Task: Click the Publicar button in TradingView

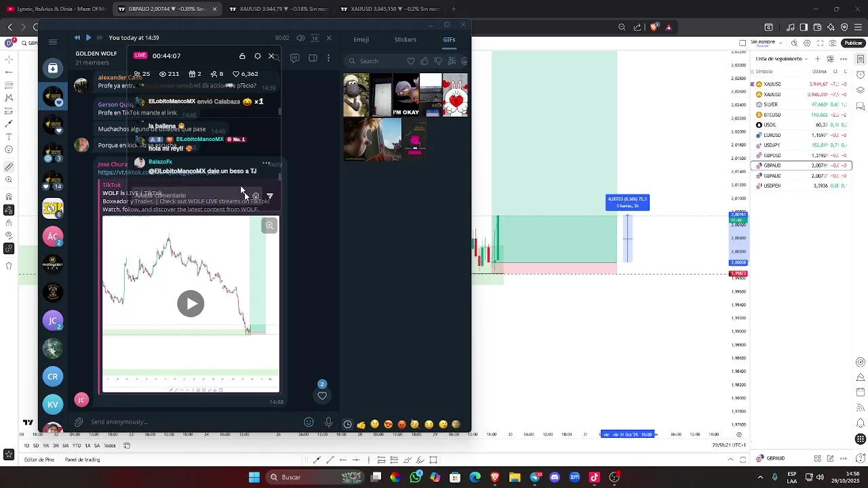Action: point(853,43)
